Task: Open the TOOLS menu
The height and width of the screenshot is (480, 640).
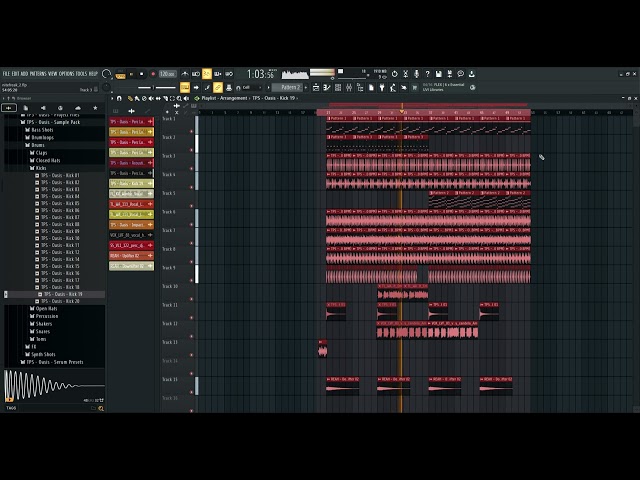Action: [82, 74]
